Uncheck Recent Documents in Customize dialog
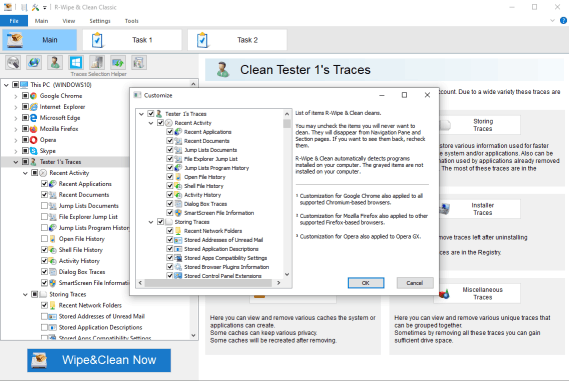 tap(169, 140)
